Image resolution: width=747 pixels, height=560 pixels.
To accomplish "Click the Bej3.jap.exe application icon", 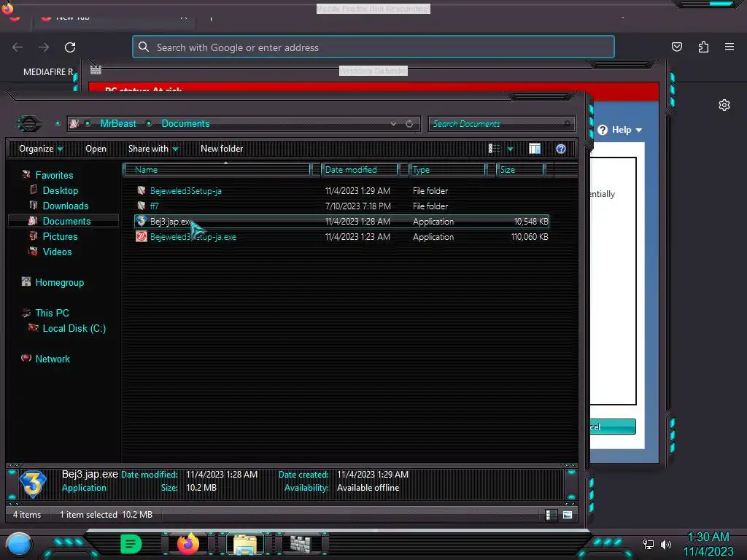I will pyautogui.click(x=141, y=221).
